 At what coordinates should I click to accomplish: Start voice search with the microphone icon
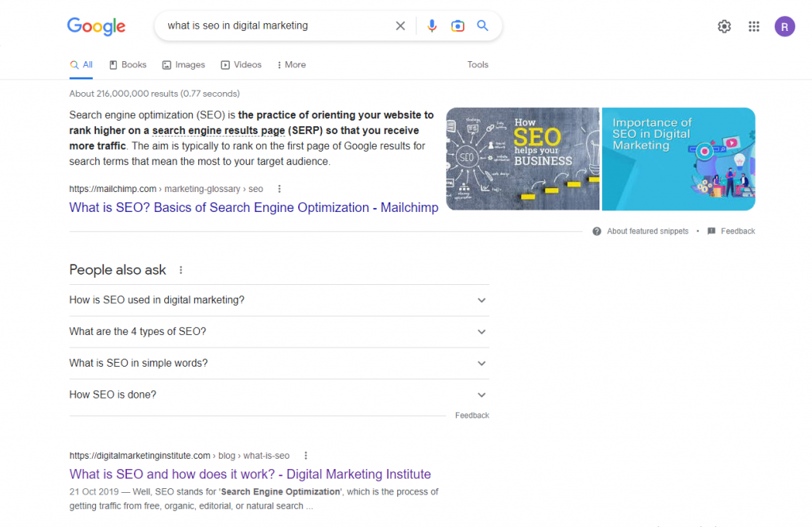click(x=431, y=26)
